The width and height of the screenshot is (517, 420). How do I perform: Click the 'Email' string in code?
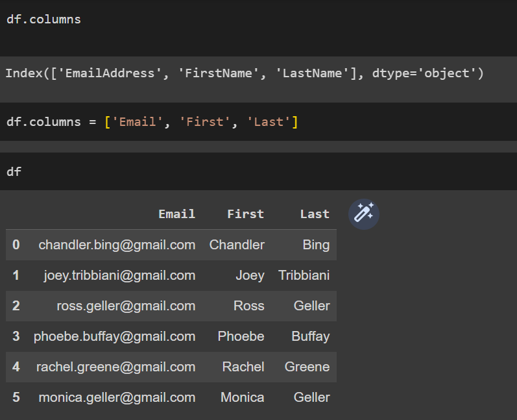tap(138, 122)
